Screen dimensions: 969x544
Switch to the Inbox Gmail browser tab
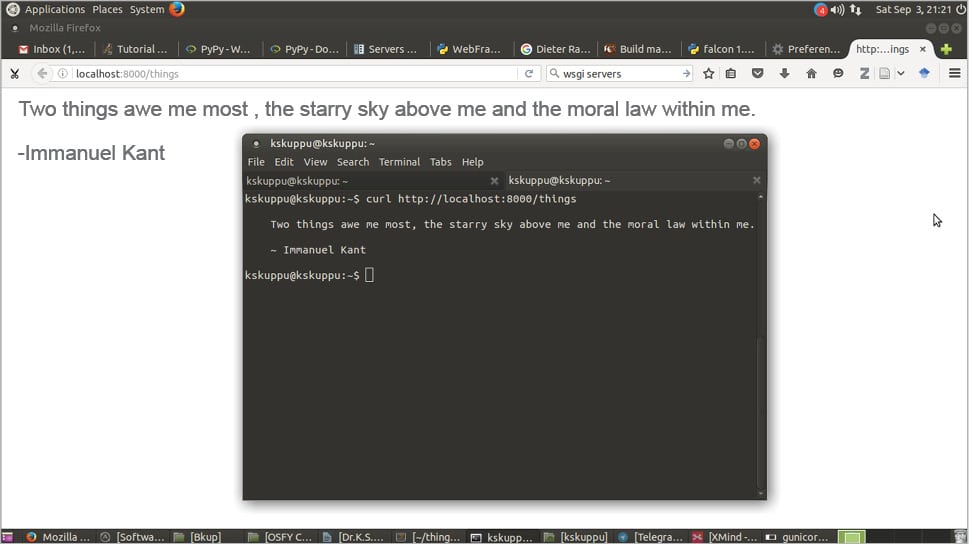point(52,48)
